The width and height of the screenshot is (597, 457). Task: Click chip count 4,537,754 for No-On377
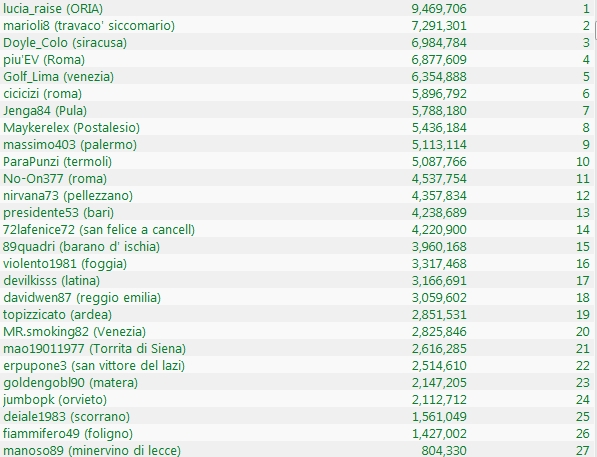(x=439, y=179)
